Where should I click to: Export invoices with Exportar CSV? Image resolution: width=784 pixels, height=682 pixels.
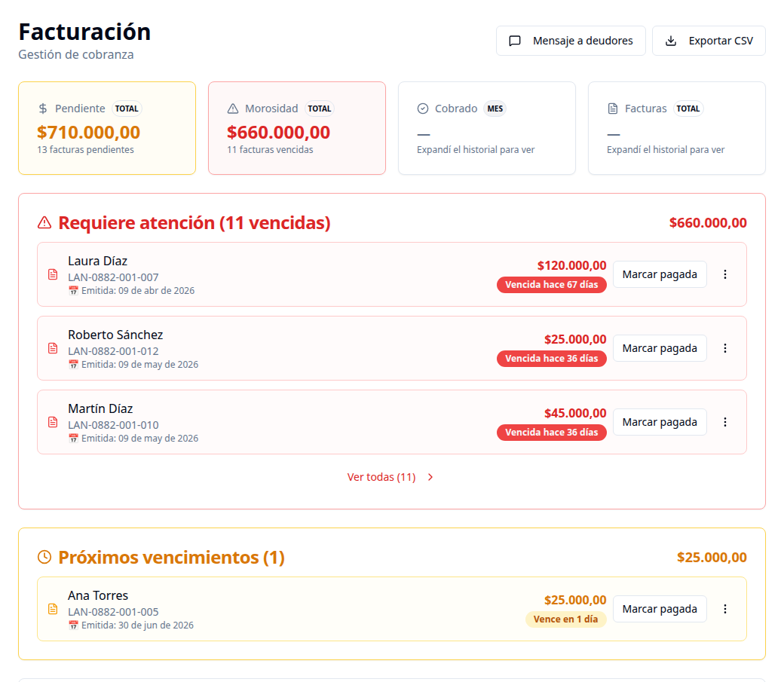[x=709, y=41]
